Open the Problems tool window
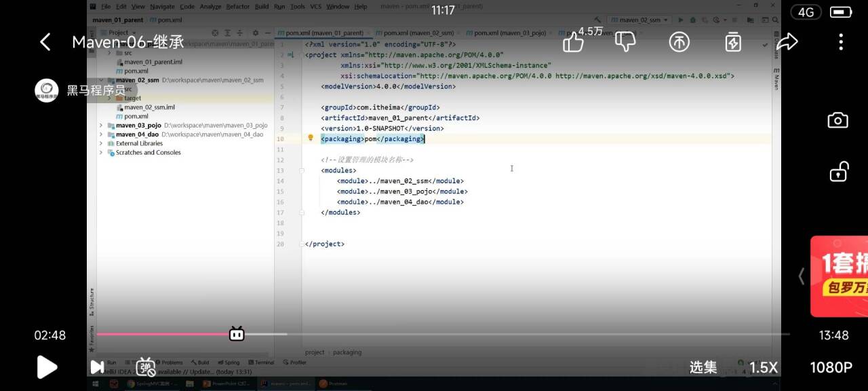868x391 pixels. (170, 362)
